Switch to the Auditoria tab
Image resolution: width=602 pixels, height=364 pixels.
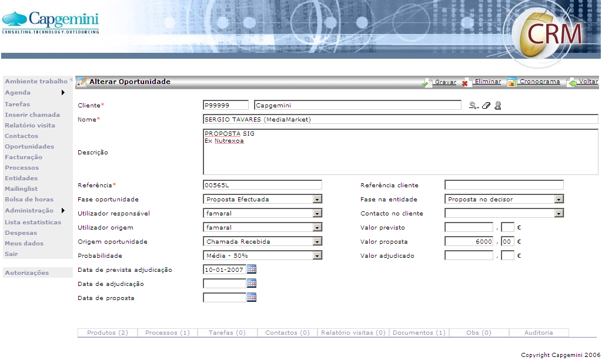pyautogui.click(x=539, y=332)
